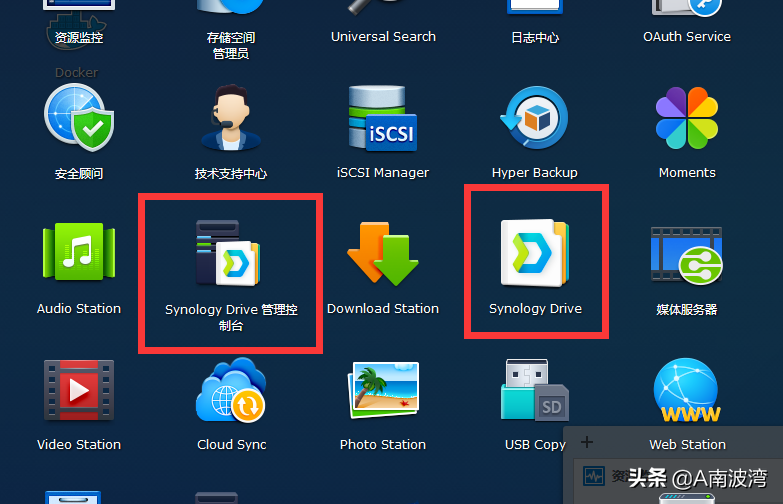
Task: Open Cloud Sync
Action: (x=231, y=390)
